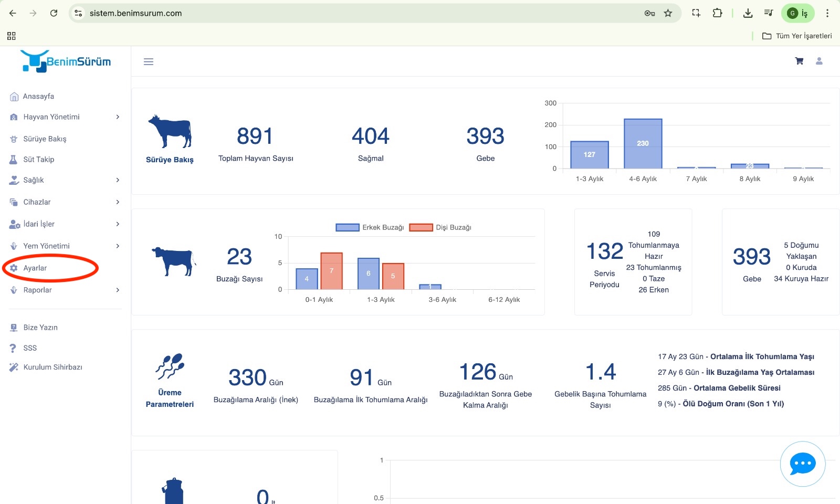840x504 pixels.
Task: Open Bize Yazın menu item
Action: [x=40, y=328]
